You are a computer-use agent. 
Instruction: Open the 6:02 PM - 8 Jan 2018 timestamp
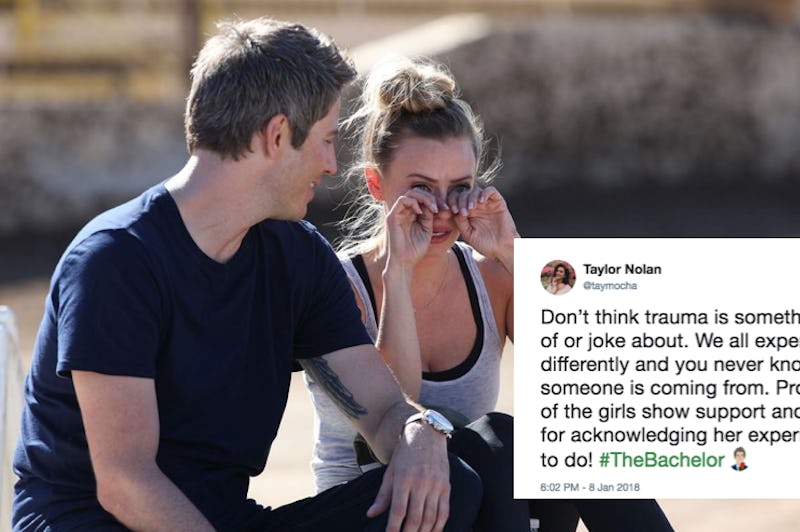pyautogui.click(x=590, y=487)
